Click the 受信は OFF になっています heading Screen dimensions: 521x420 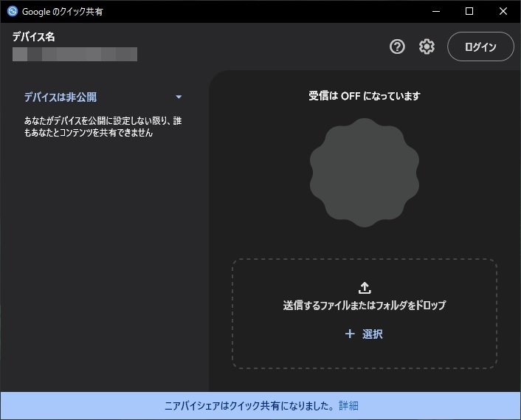pos(365,96)
